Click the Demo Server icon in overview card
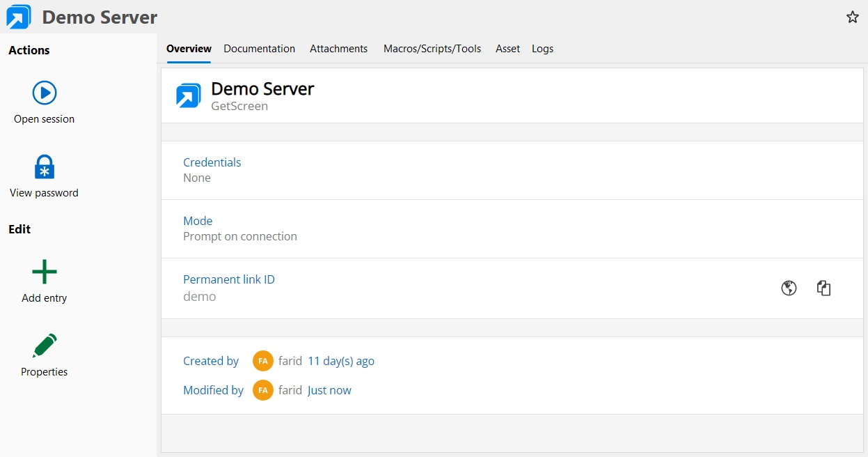The height and width of the screenshot is (457, 868). pos(189,96)
